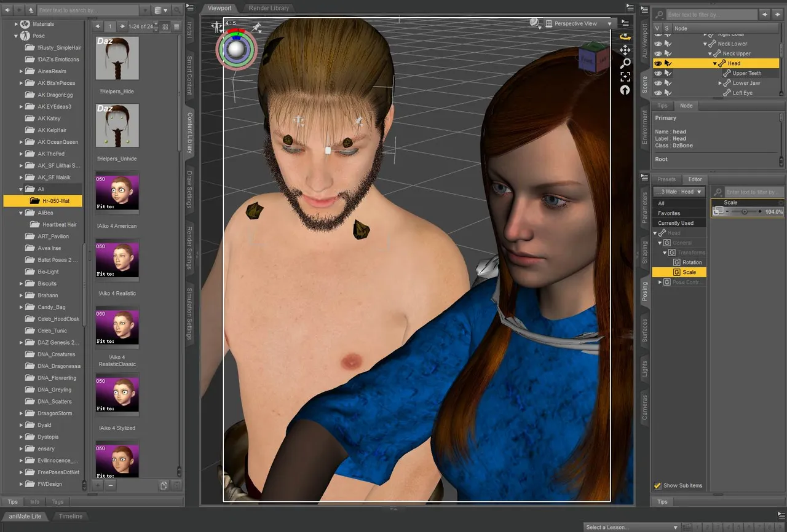The image size is (787, 532).
Task: Toggle selectable arrow for Lower Jaw
Action: point(668,83)
